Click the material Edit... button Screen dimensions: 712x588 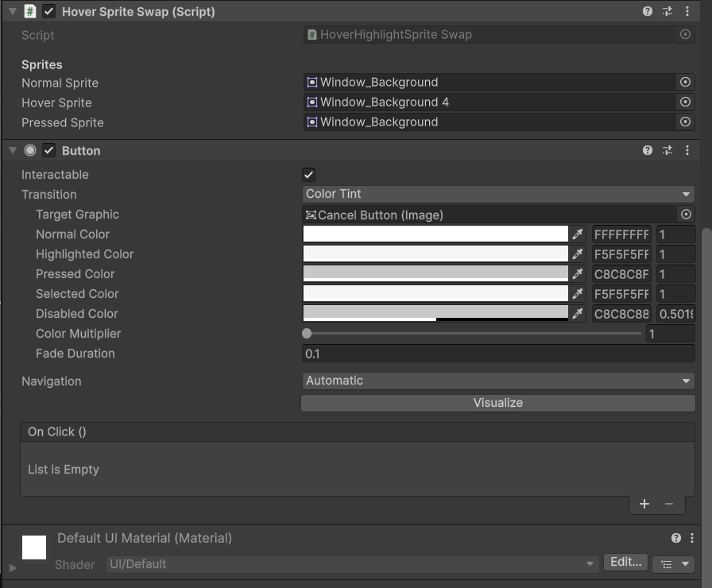click(625, 562)
